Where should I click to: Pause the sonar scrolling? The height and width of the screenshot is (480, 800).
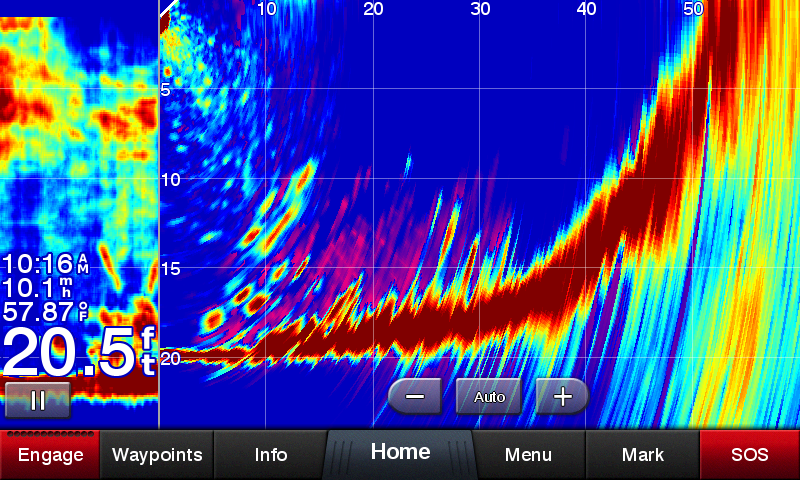point(37,400)
